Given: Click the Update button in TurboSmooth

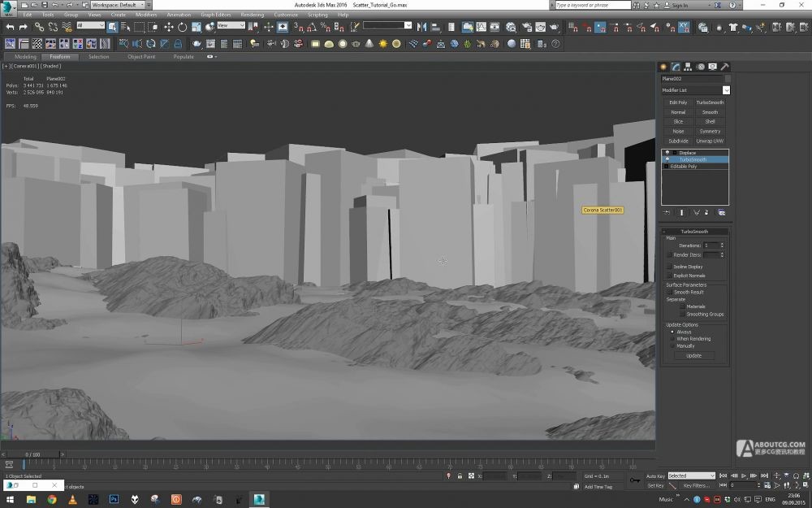Looking at the screenshot, I should pos(693,355).
